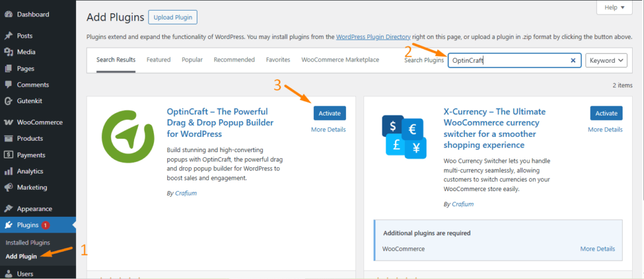
Task: Activate the OptinCraft plugin
Action: point(330,113)
